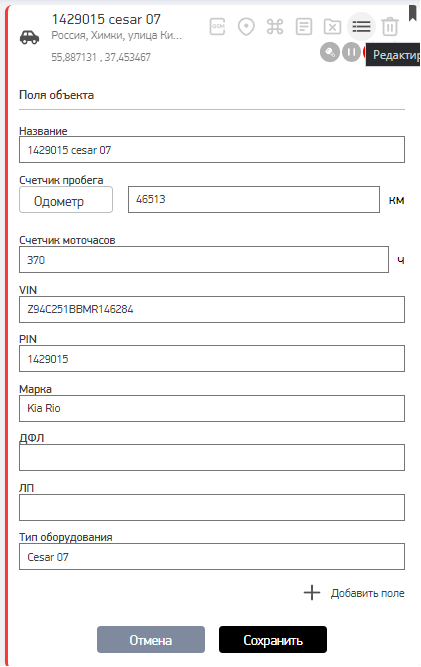Click the VIN input field
This screenshot has width=421, height=667.
(212, 309)
